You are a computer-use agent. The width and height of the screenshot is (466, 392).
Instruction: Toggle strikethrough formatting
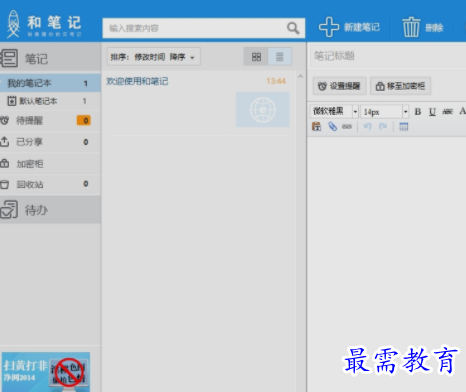[447, 112]
